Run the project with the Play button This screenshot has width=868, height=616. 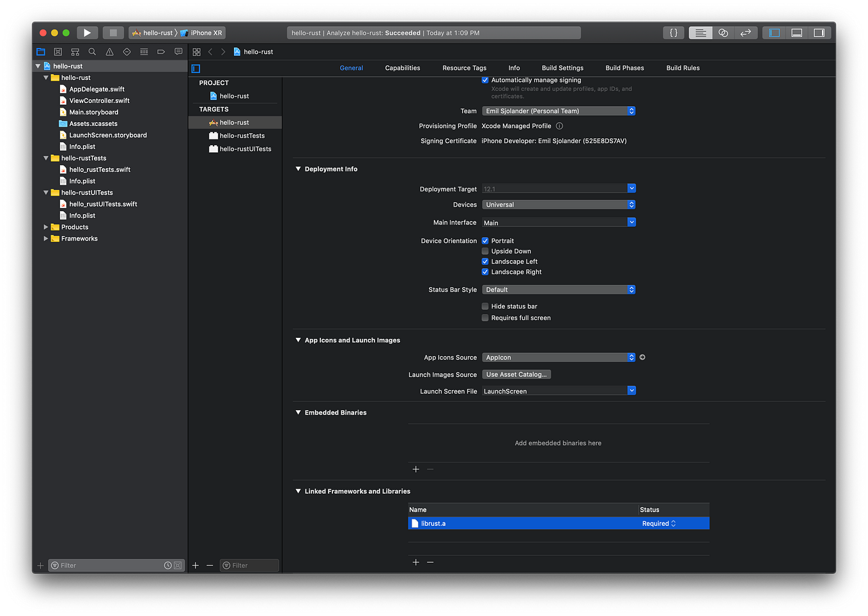(88, 33)
